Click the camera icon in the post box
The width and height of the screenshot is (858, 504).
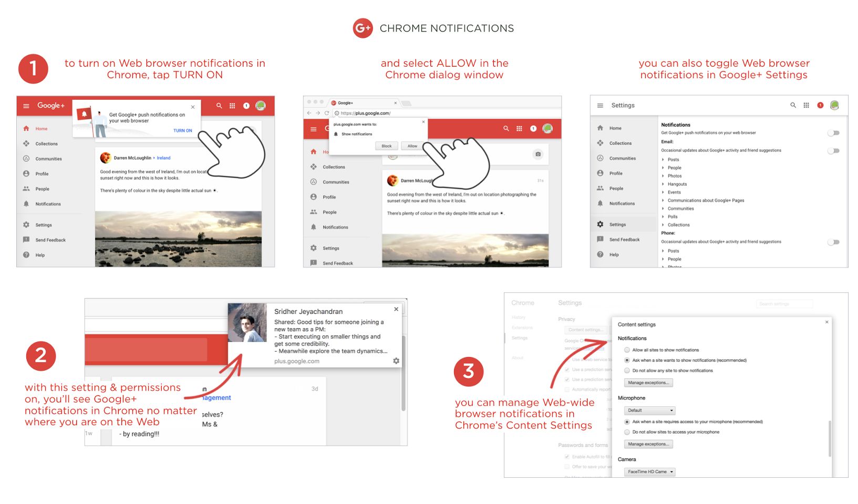pos(537,154)
